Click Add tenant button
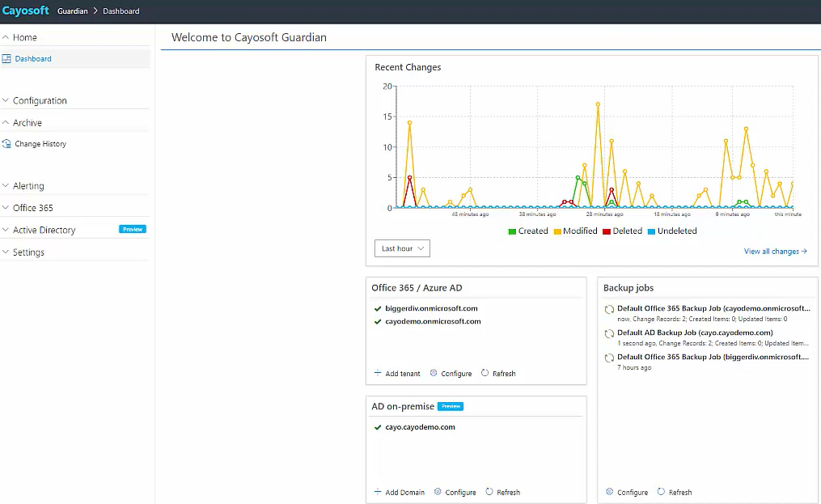Screen dimensions: 821x504 coord(397,374)
